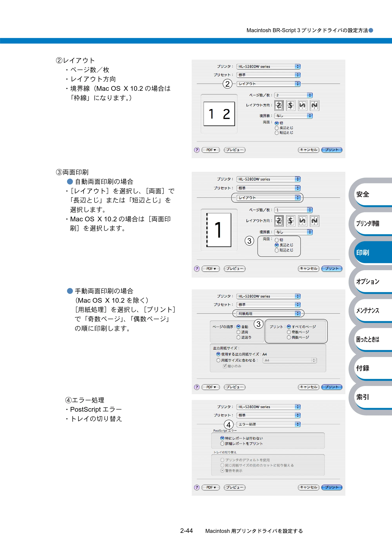Select 使用する出力用紙サイズ: A4 option
This screenshot has height=555, width=392.
coord(219,354)
